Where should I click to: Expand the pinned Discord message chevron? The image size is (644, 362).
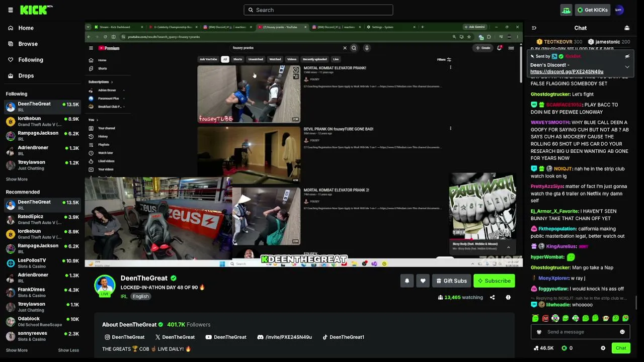pyautogui.click(x=627, y=67)
